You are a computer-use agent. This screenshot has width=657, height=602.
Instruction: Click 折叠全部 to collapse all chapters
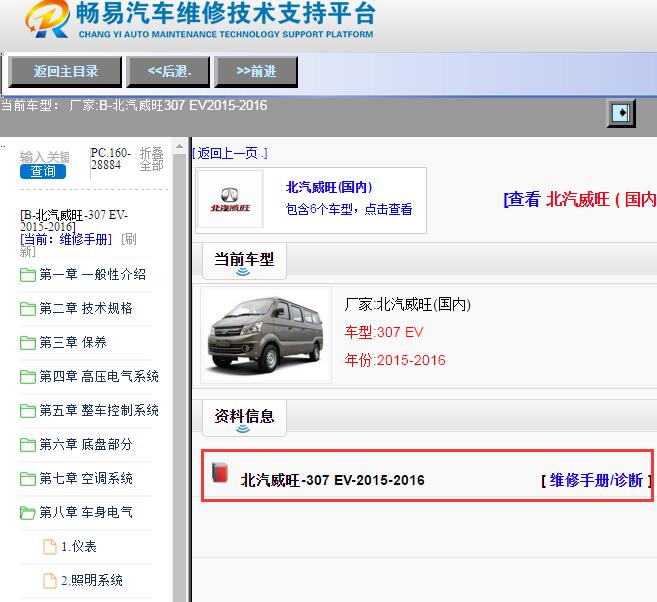click(151, 159)
